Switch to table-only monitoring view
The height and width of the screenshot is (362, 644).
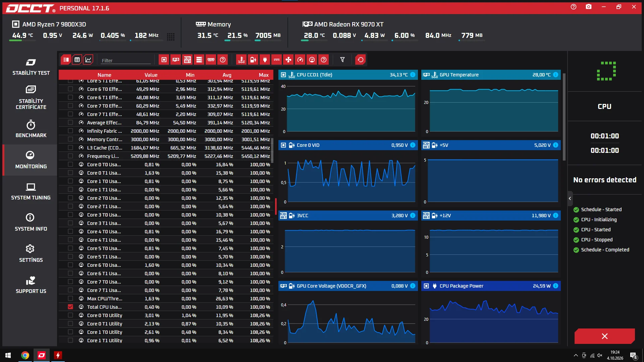click(x=77, y=60)
